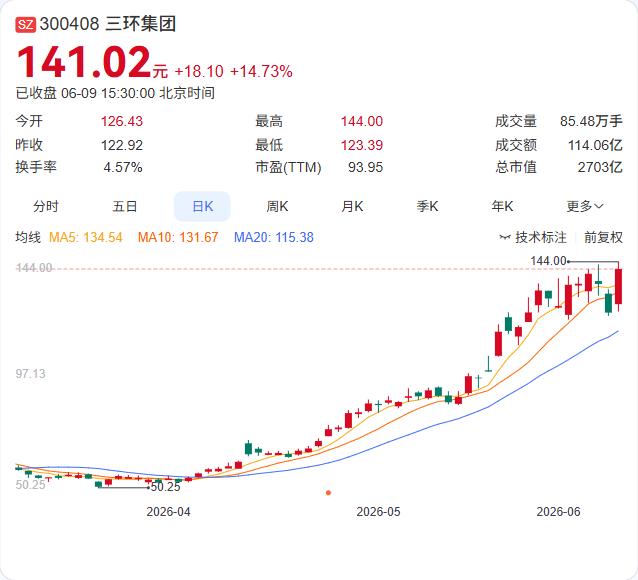
Task: Click the 97.13 price axis label
Action: 31,374
